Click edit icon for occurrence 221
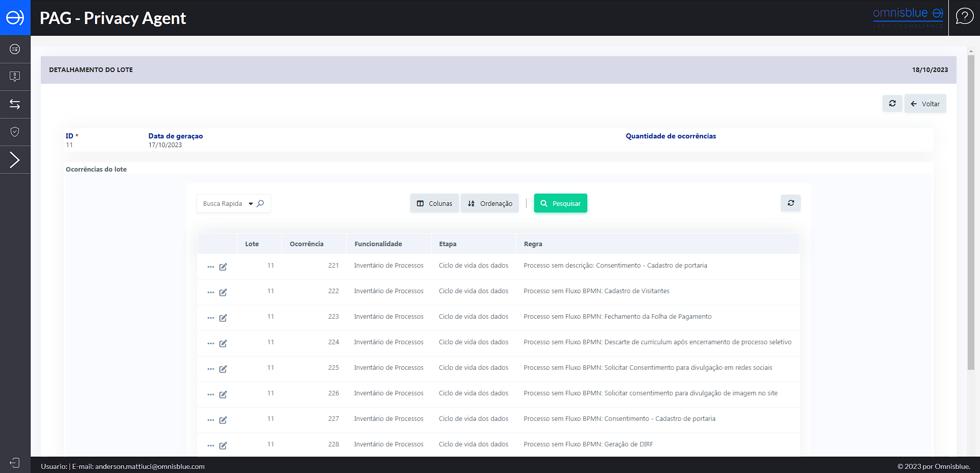980x473 pixels. pos(223,267)
